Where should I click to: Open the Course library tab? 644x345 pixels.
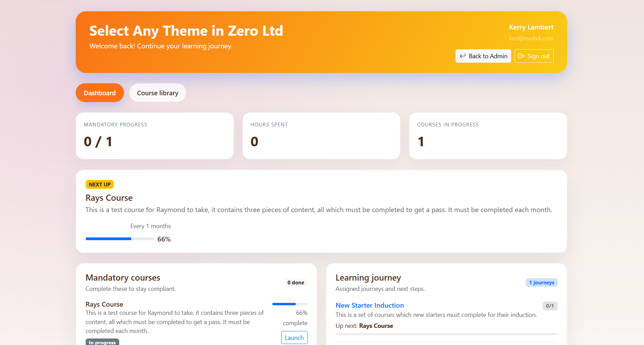tap(158, 93)
